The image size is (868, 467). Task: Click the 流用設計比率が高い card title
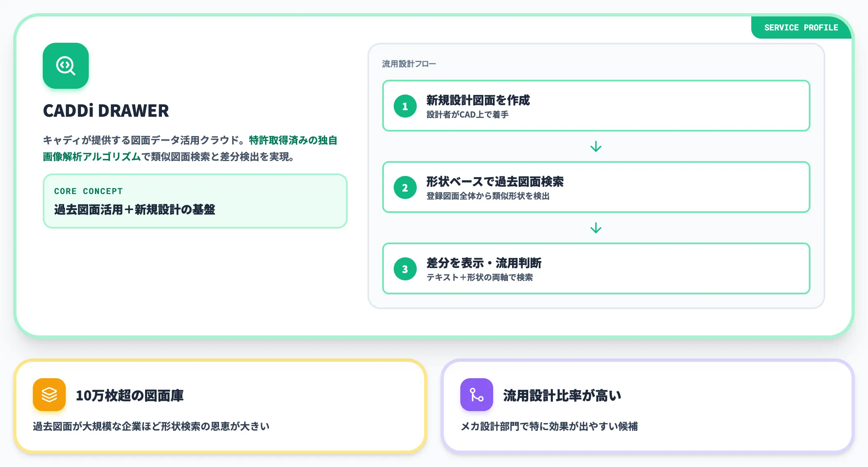pos(562,395)
